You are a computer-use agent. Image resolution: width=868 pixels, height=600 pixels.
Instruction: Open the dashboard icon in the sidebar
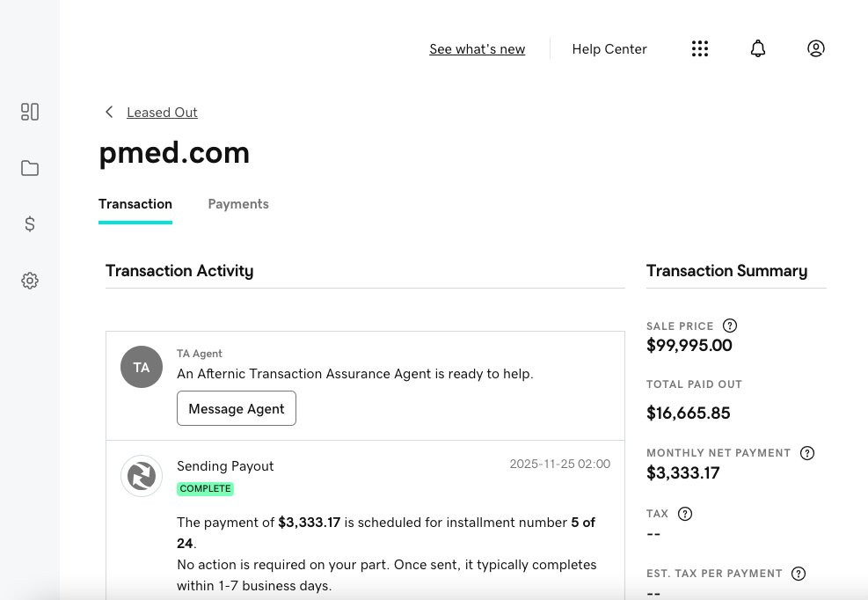(30, 112)
